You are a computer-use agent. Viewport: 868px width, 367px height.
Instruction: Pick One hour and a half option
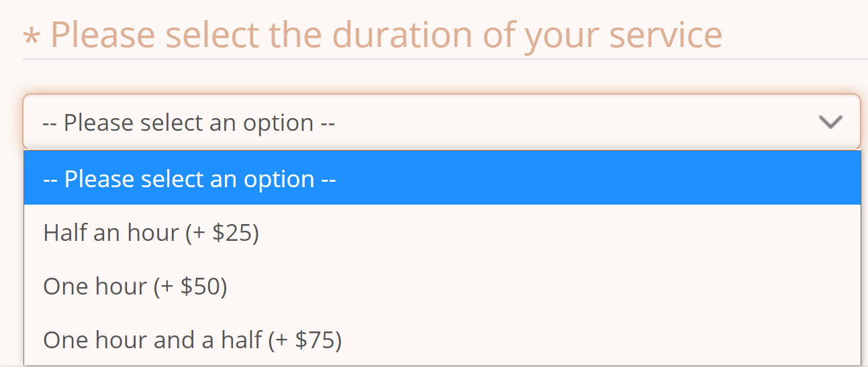[x=442, y=339]
